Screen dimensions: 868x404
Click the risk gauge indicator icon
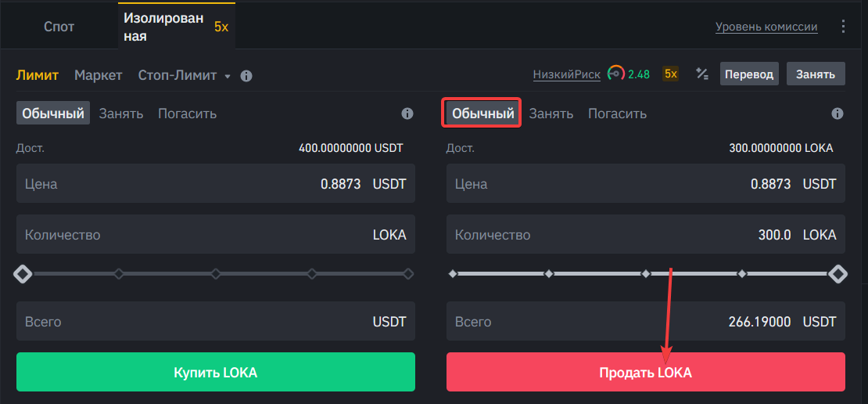coord(616,74)
